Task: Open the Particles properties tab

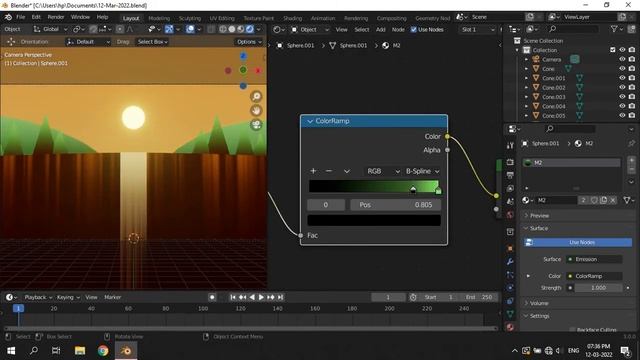Action: pyautogui.click(x=510, y=275)
